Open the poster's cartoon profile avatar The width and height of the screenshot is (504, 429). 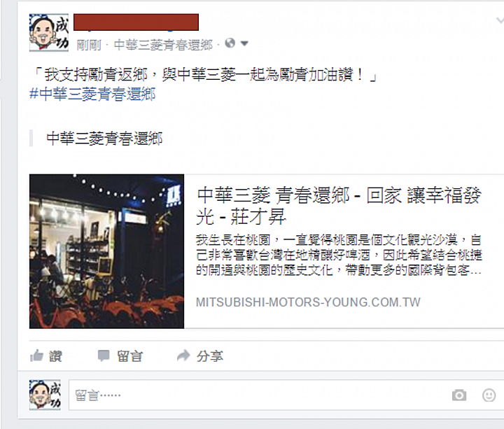pos(49,32)
